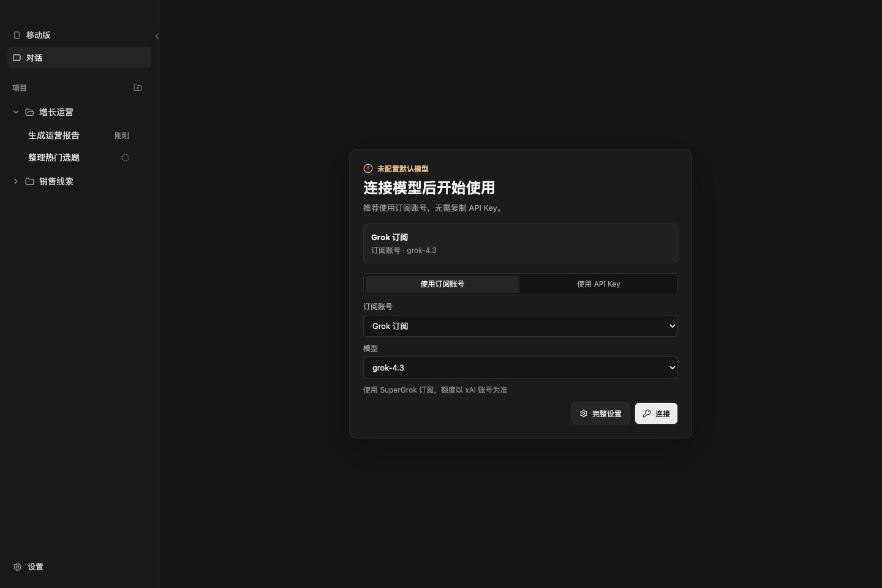Click the warning icon by 未配置默认模型
This screenshot has width=882, height=588.
368,168
